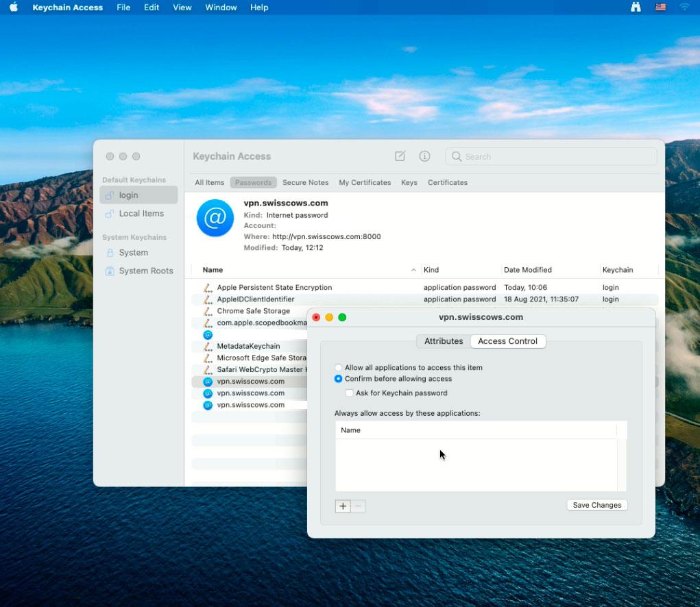Click "application password" in the AppleIDClientIdentifier row
The height and width of the screenshot is (607, 700).
pyautogui.click(x=459, y=299)
